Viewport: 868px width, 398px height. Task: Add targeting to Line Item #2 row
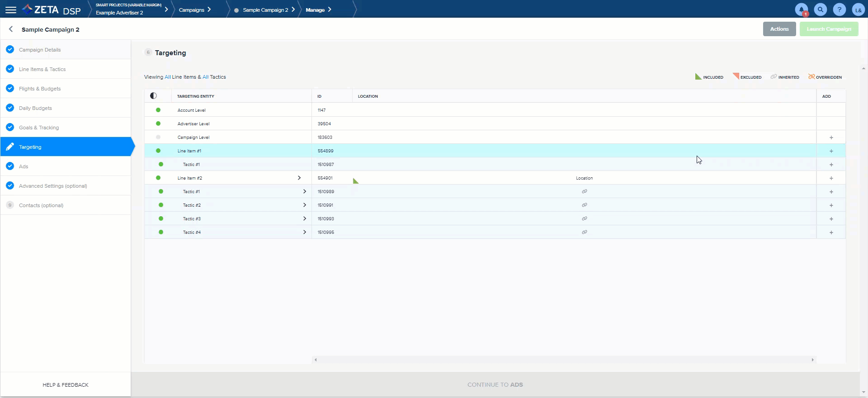point(831,178)
